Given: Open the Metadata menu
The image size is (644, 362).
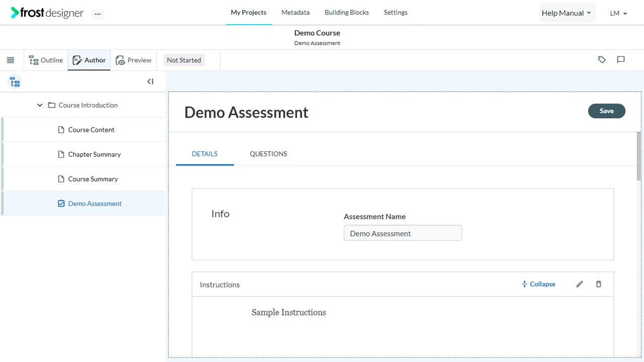Looking at the screenshot, I should [x=295, y=13].
